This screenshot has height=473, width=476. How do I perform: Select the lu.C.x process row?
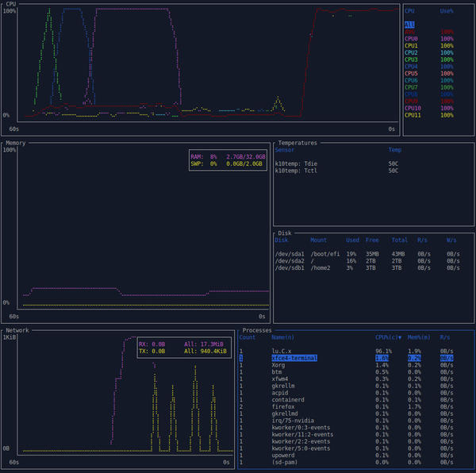coord(346,352)
